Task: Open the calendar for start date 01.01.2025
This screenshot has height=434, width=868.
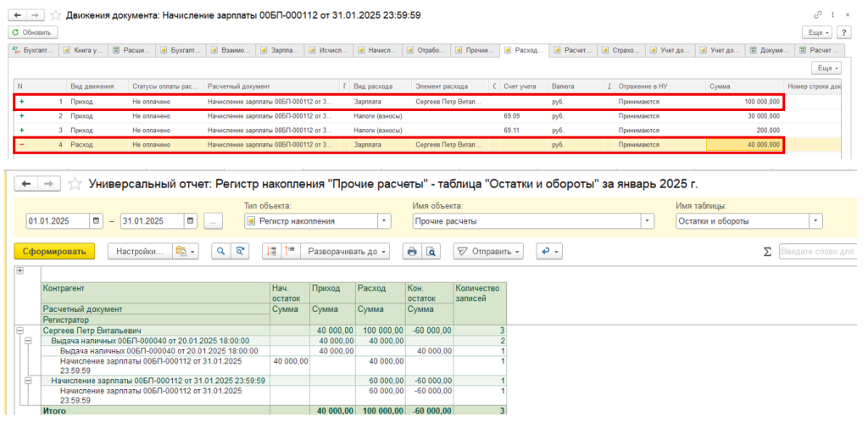Action: point(97,221)
